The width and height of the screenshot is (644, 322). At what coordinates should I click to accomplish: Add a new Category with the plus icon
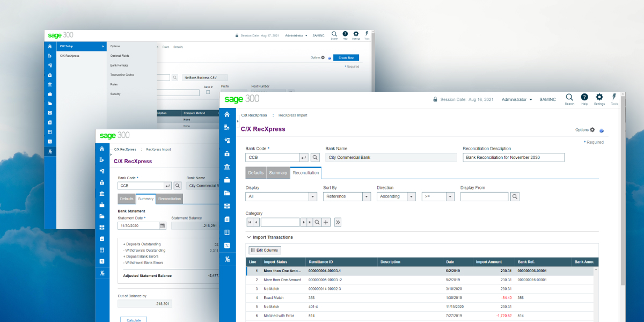(x=326, y=222)
